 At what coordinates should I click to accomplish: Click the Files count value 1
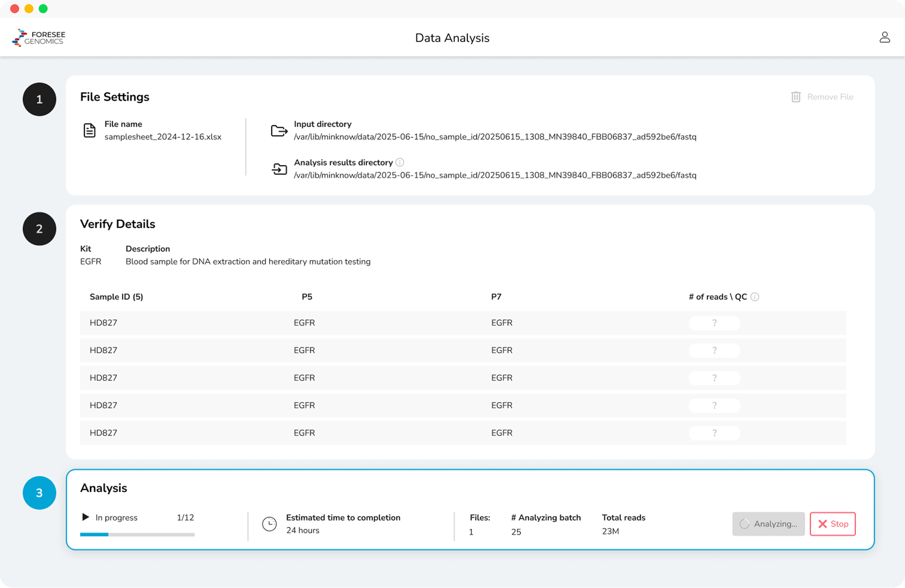click(x=471, y=532)
